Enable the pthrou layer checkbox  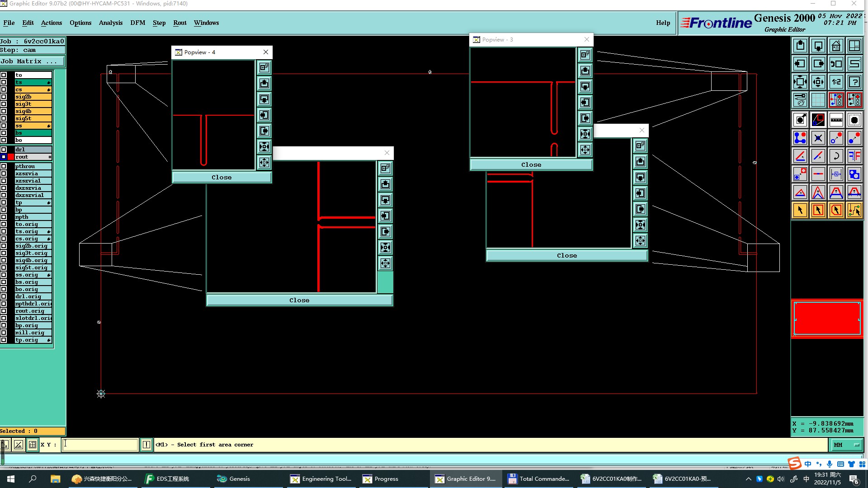coord(4,166)
